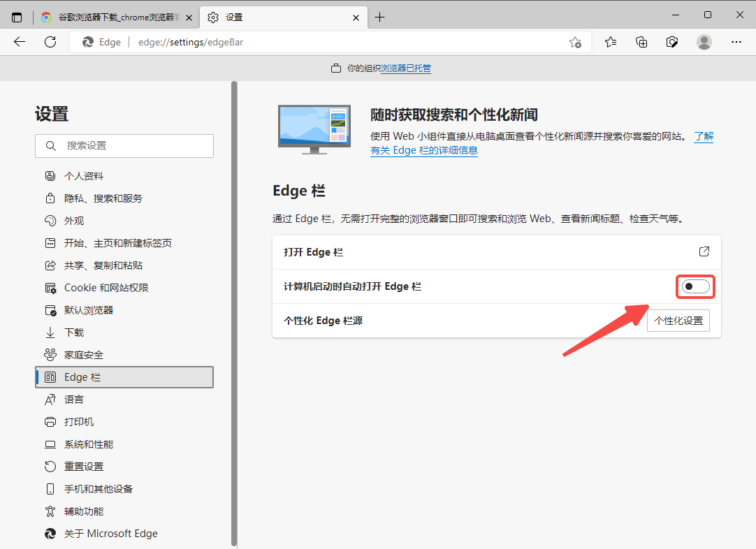Click the vertical tabs icon top-left
Image resolution: width=756 pixels, height=549 pixels.
pyautogui.click(x=16, y=16)
